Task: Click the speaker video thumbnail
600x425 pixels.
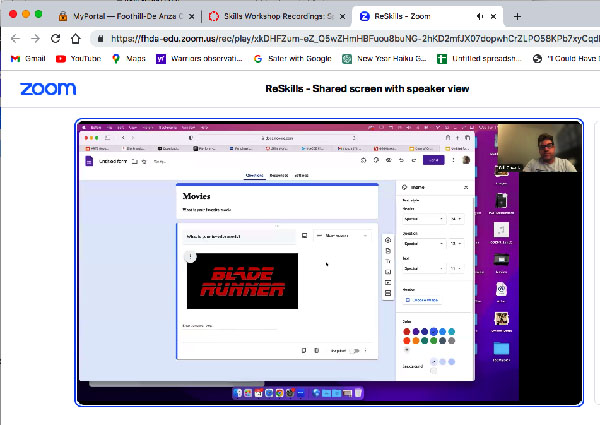Action: pyautogui.click(x=538, y=148)
